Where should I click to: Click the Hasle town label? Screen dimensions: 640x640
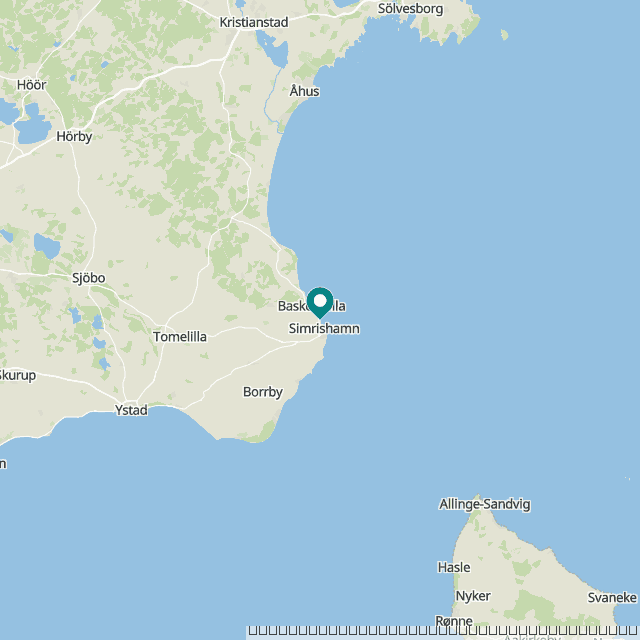click(454, 567)
